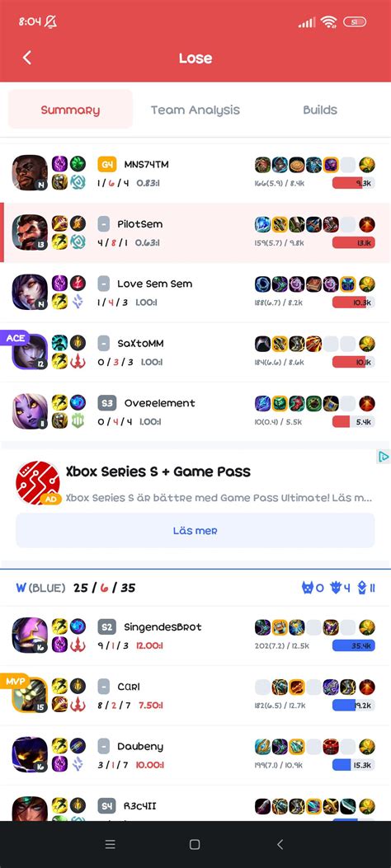Tap the tower kills icon showing 11
The height and width of the screenshot is (868, 391).
coord(361,588)
